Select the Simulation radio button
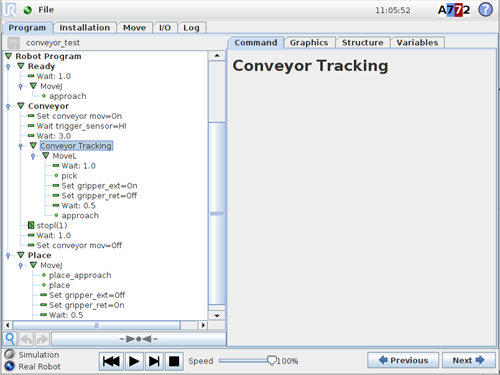Viewport: 500px width, 375px height. click(x=10, y=354)
